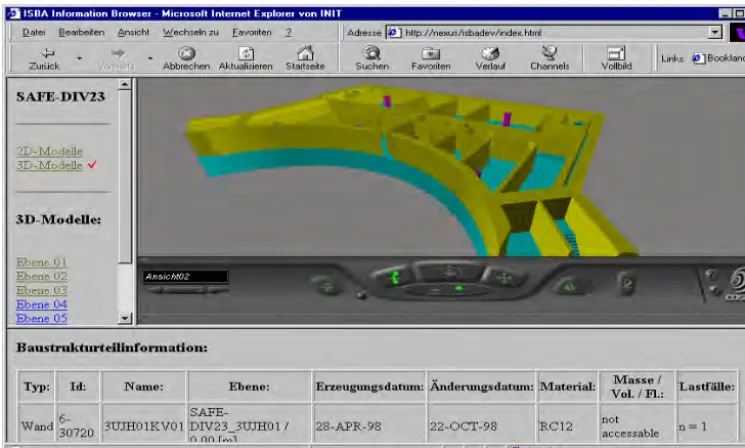Open the 3D-Modelle link

(x=49, y=165)
